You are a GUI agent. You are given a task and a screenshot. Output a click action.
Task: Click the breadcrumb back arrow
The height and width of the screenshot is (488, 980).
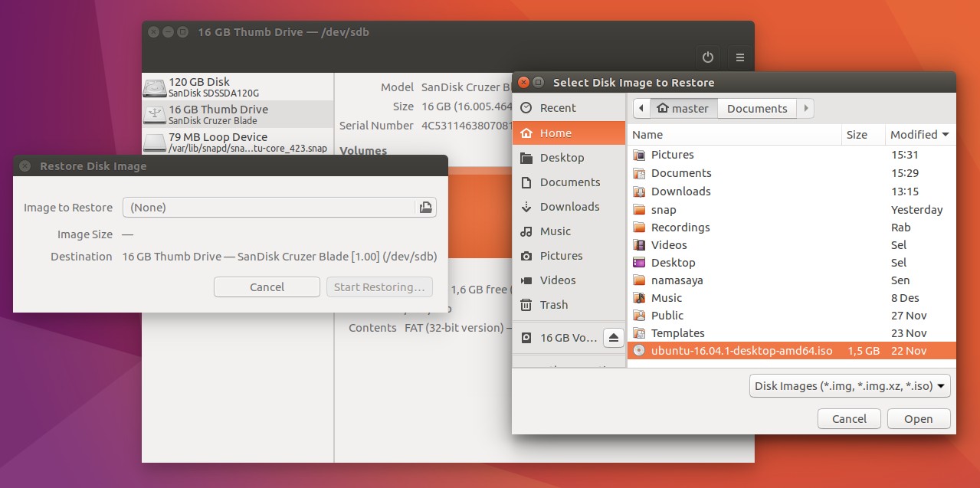(641, 108)
